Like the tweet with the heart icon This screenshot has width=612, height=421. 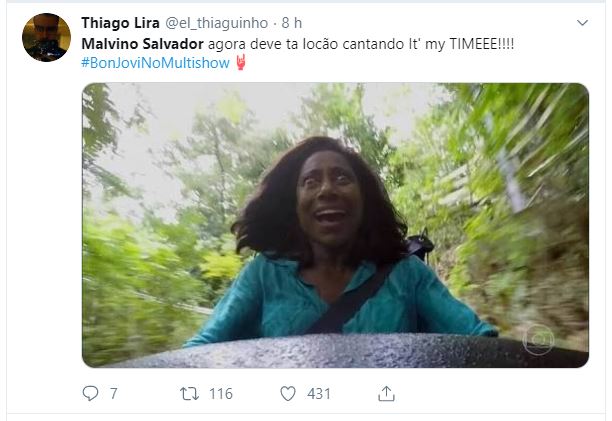tap(287, 394)
